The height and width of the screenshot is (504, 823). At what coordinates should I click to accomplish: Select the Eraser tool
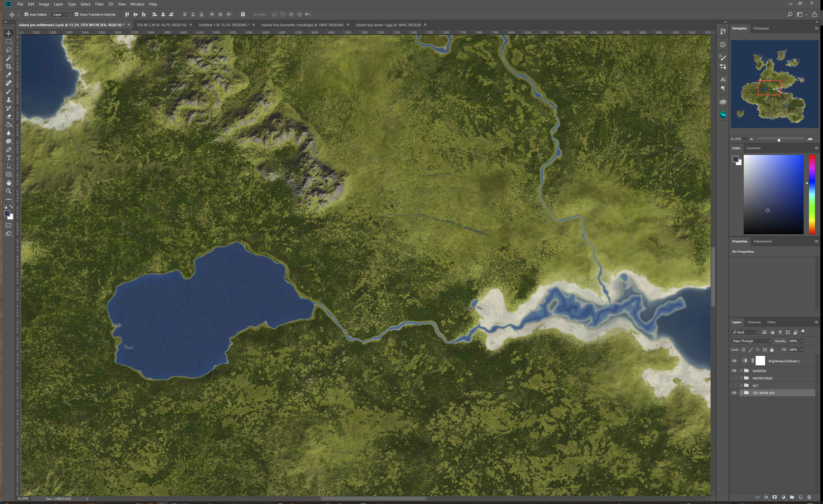point(9,117)
